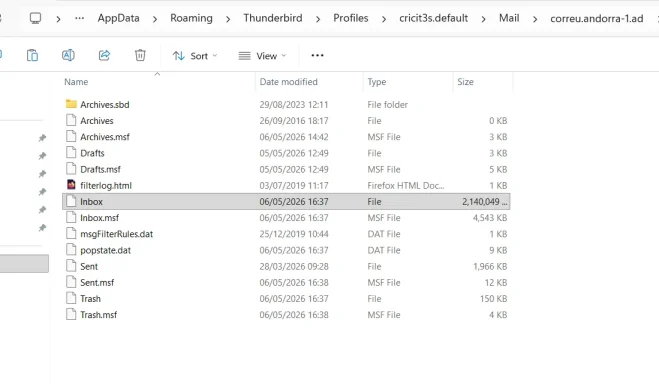Select the Archives file icon
This screenshot has height=384, width=659.
point(71,120)
